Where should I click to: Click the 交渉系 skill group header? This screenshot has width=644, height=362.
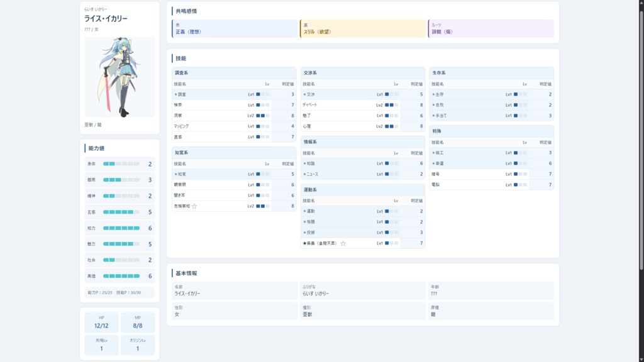coord(363,73)
